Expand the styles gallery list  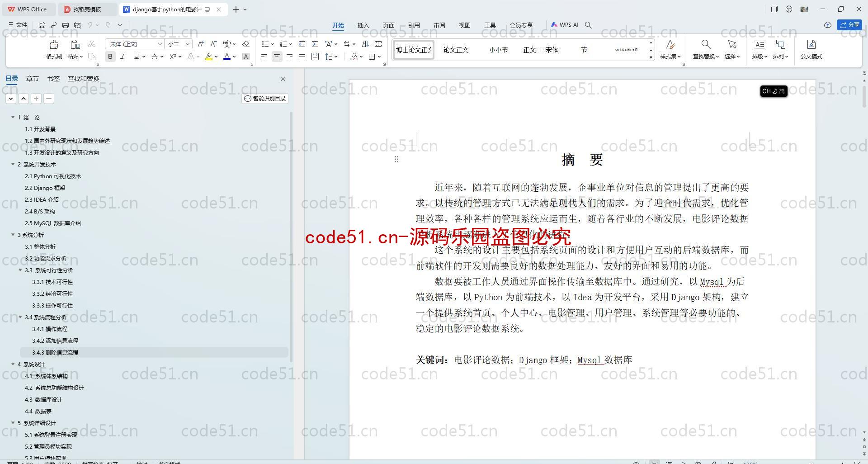pos(651,57)
